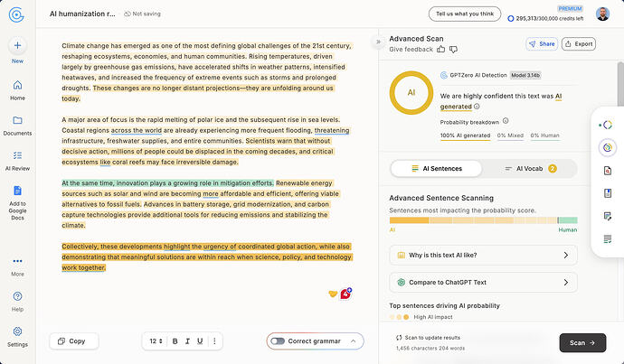Click the AI-to-Human sentence probability bar
This screenshot has width=624, height=364.
click(x=483, y=220)
